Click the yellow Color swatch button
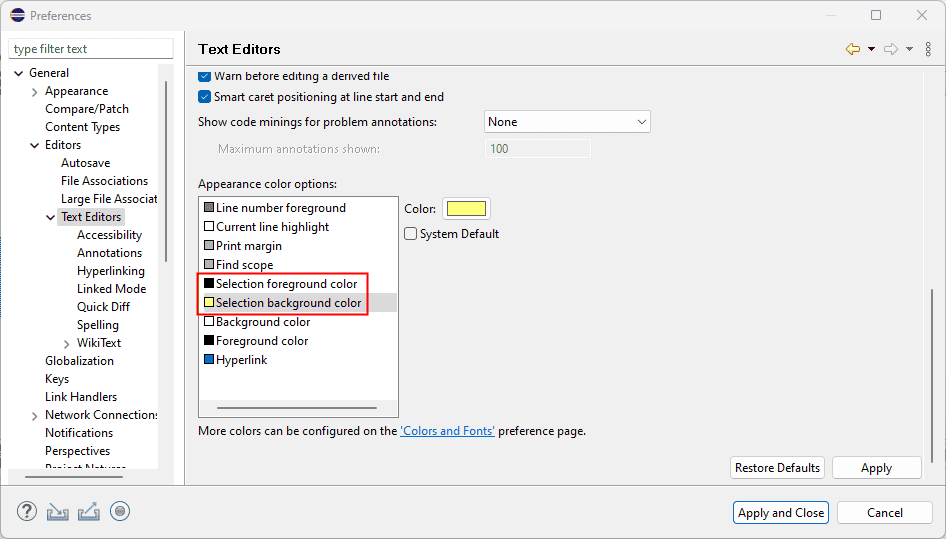This screenshot has height=539, width=946. click(466, 209)
